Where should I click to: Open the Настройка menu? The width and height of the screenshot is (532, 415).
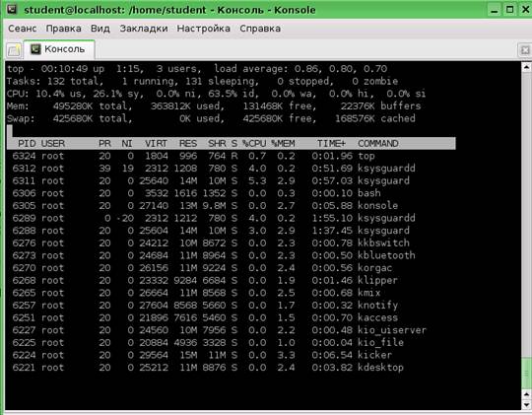tap(204, 29)
